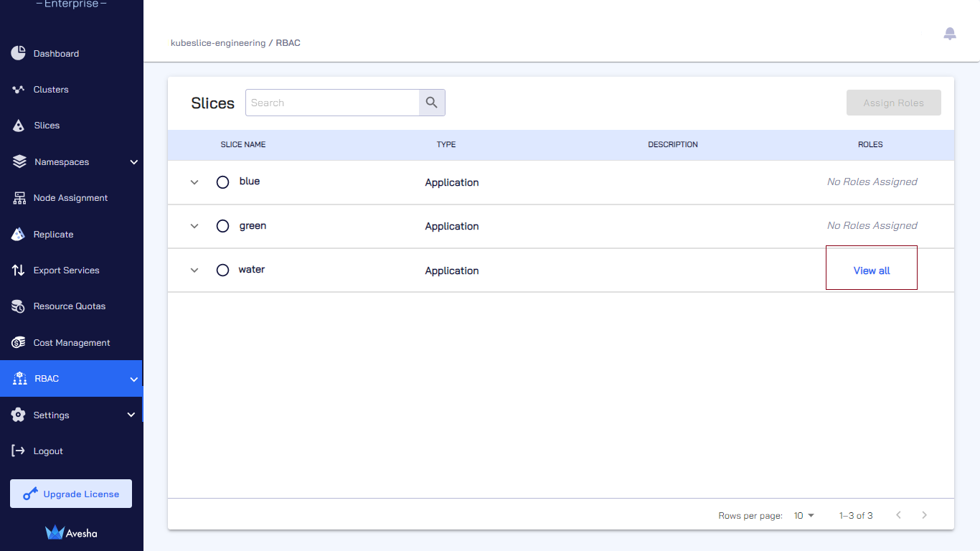Select the Slices icon in sidebar

click(19, 126)
